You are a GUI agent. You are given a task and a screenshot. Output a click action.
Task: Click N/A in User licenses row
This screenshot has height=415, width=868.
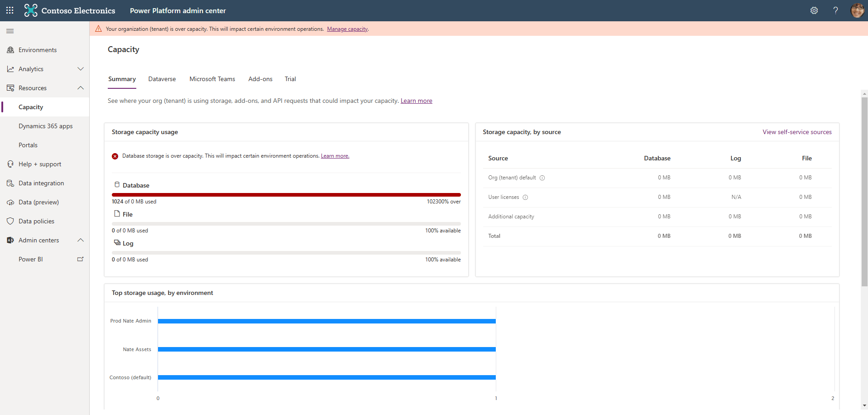(x=736, y=197)
